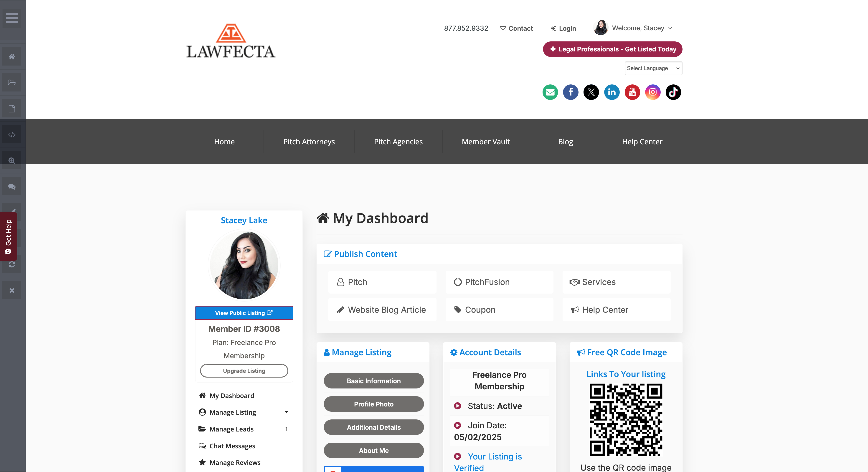This screenshot has width=868, height=472.
Task: Select the Blog navigation item
Action: point(565,142)
